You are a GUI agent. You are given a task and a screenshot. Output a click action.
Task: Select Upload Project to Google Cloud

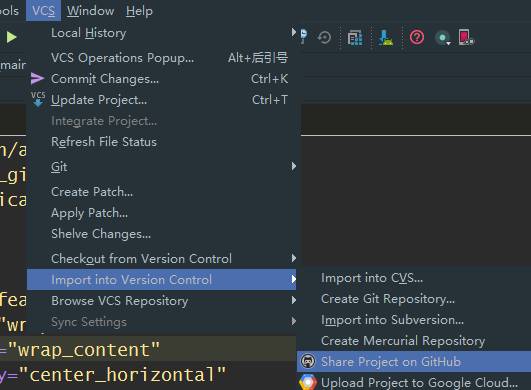click(x=414, y=383)
